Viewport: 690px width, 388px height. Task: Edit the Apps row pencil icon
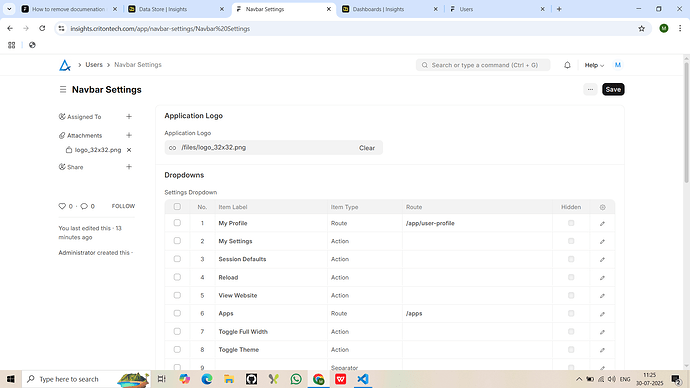coord(602,314)
